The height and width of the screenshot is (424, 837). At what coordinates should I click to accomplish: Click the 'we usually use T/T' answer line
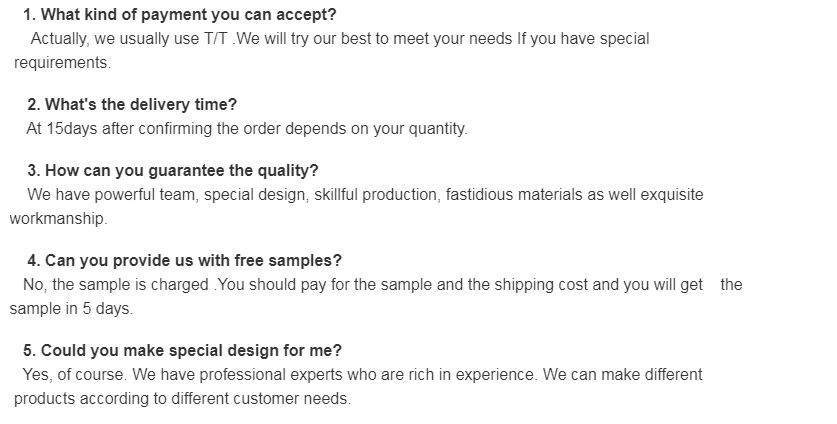coord(339,39)
